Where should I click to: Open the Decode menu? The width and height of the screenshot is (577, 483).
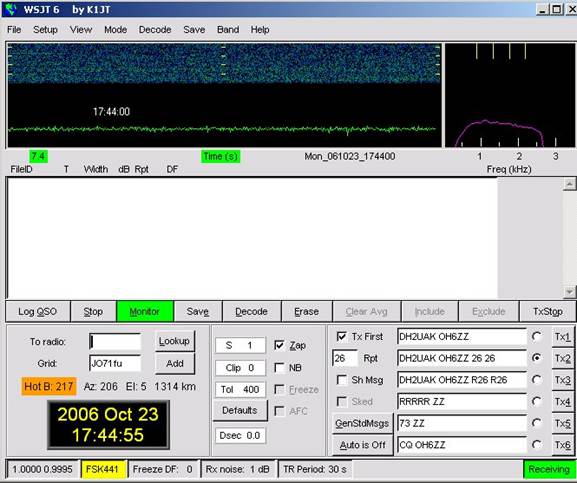(155, 30)
